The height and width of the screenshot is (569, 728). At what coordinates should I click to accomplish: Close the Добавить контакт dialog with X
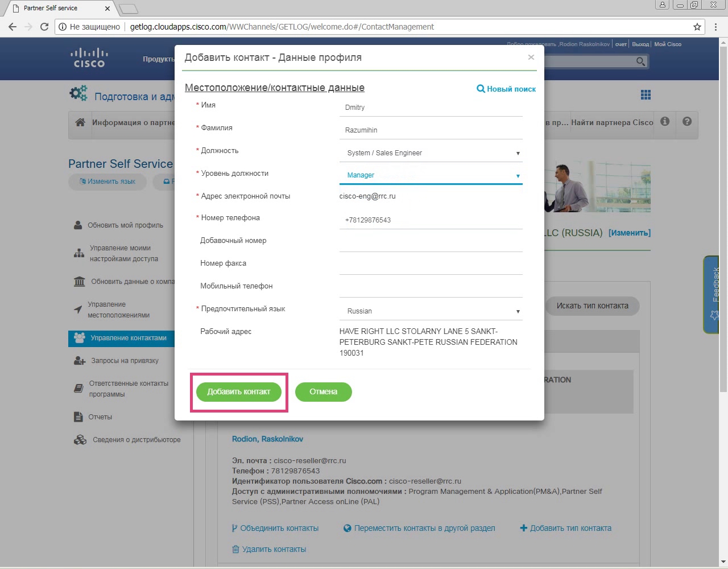pos(531,57)
